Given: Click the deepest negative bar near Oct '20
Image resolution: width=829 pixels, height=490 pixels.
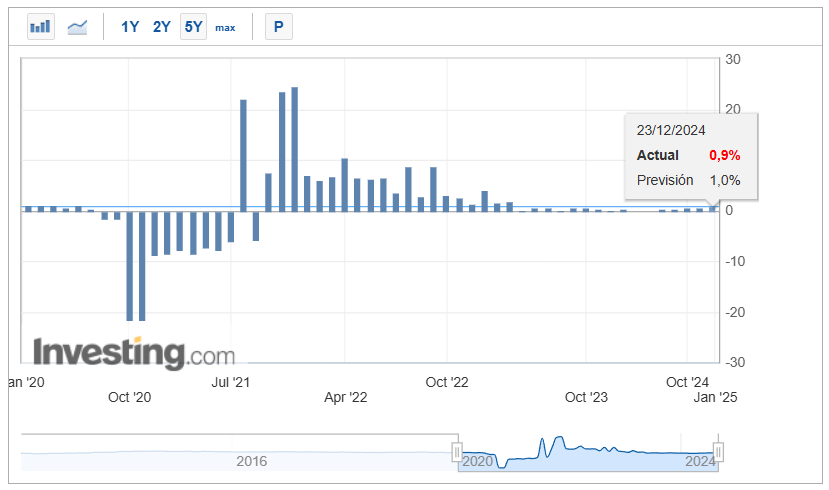Looking at the screenshot, I should (x=130, y=266).
